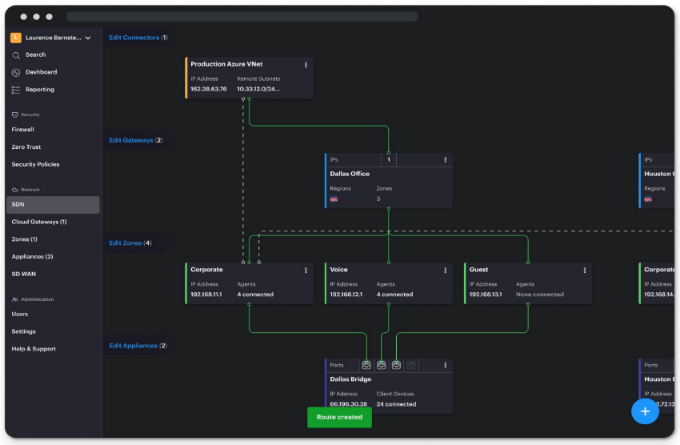
Task: Open Corporate zone options menu
Action: pyautogui.click(x=306, y=270)
